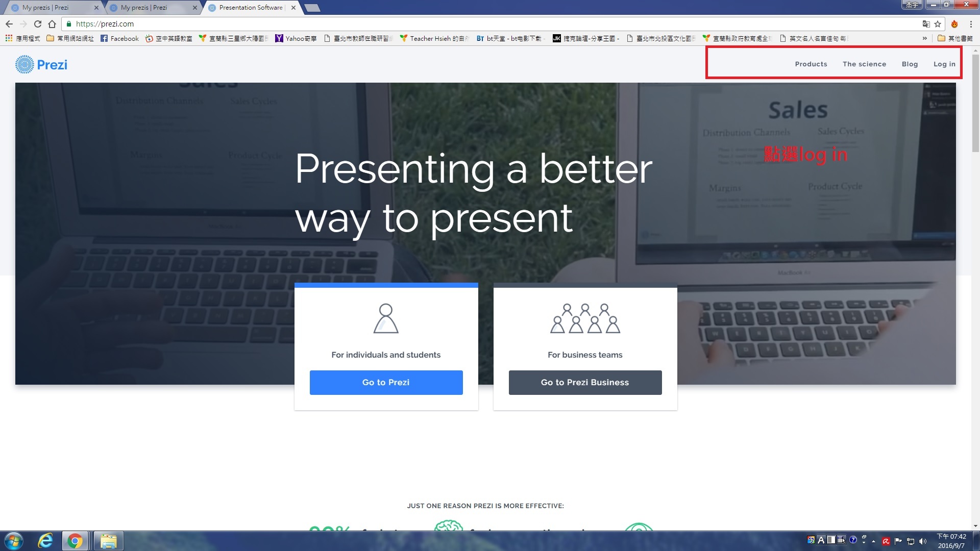Viewport: 980px width, 551px height.
Task: Click the Prezi logo in the header
Action: pyautogui.click(x=41, y=65)
